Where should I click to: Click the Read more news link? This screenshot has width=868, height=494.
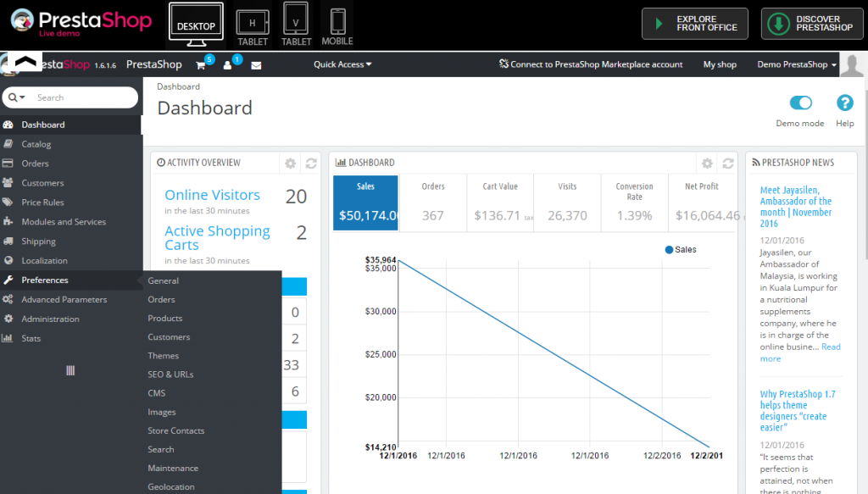(800, 353)
